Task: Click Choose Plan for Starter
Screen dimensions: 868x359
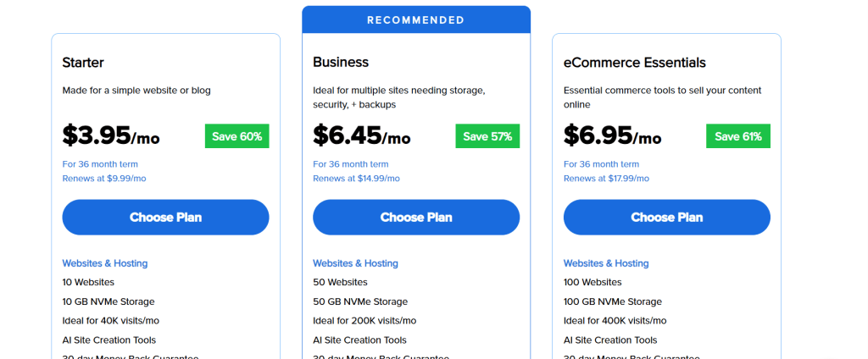Action: 165,218
